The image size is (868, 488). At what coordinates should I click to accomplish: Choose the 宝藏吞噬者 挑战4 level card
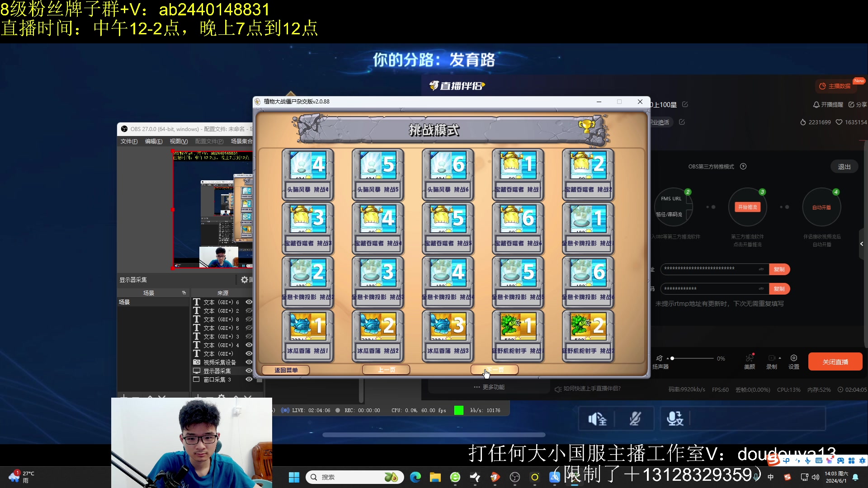(378, 228)
